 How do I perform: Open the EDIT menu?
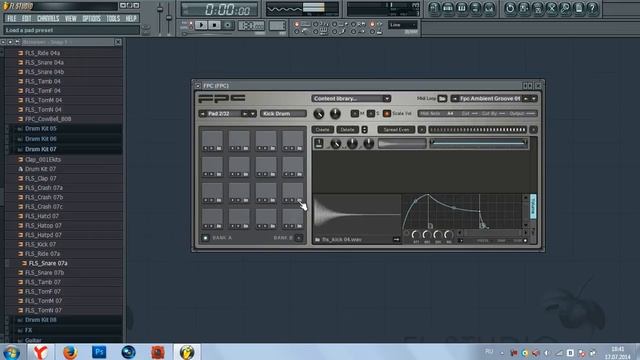[x=27, y=18]
